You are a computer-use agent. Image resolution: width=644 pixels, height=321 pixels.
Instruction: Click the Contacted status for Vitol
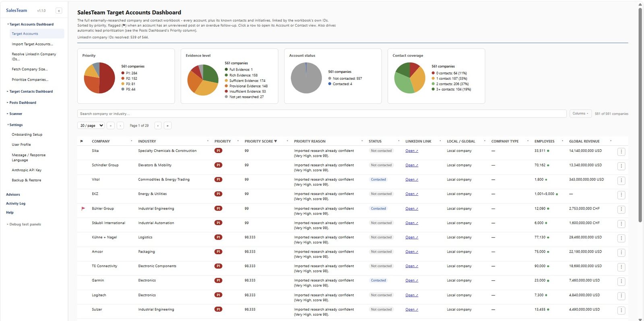click(378, 180)
